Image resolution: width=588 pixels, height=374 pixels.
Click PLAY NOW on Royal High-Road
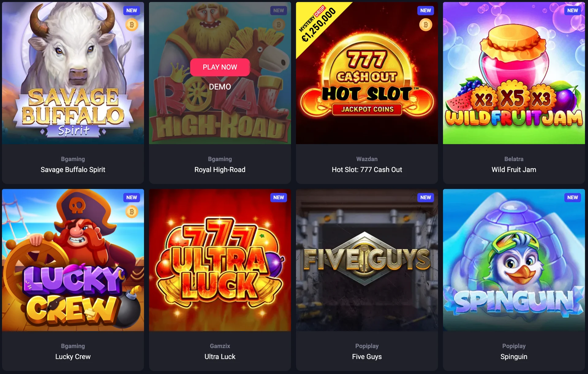[220, 67]
